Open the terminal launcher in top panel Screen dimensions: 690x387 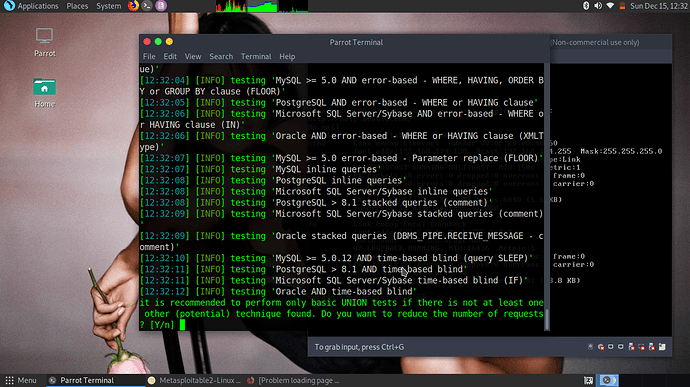[147, 6]
